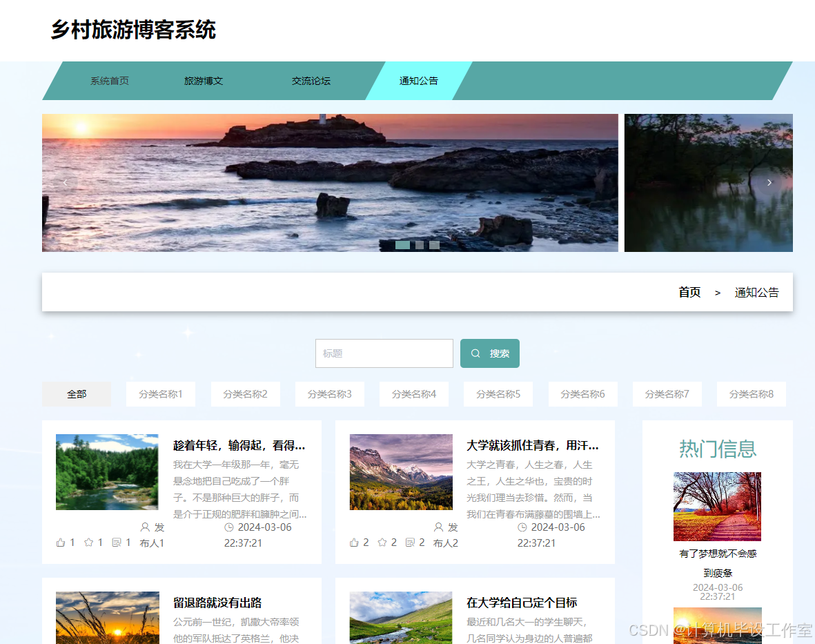Click author icon on 趁着年轻 post
The height and width of the screenshot is (644, 815).
(145, 527)
